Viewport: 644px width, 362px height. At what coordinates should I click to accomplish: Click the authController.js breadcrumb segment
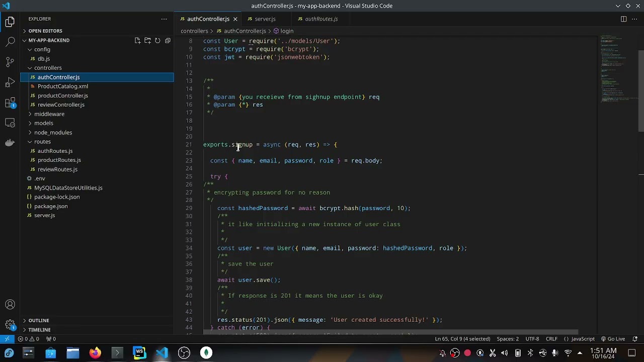(x=245, y=31)
